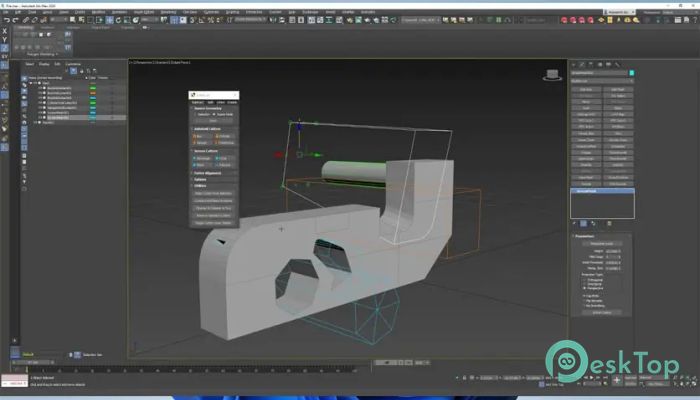The width and height of the screenshot is (700, 400).
Task: Click the Polygon Modeling ribbon panel label
Action: (40, 54)
